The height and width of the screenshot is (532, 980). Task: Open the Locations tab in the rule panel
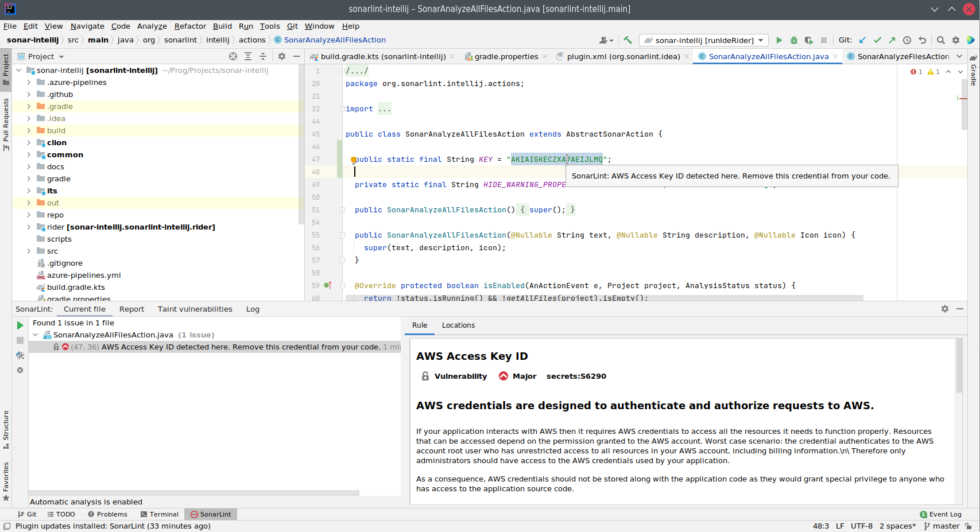[458, 325]
